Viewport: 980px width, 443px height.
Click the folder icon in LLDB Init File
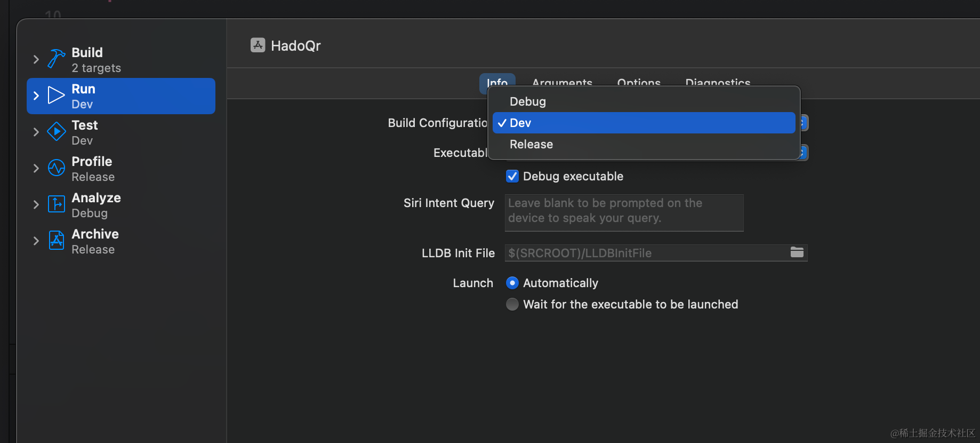[x=797, y=252]
